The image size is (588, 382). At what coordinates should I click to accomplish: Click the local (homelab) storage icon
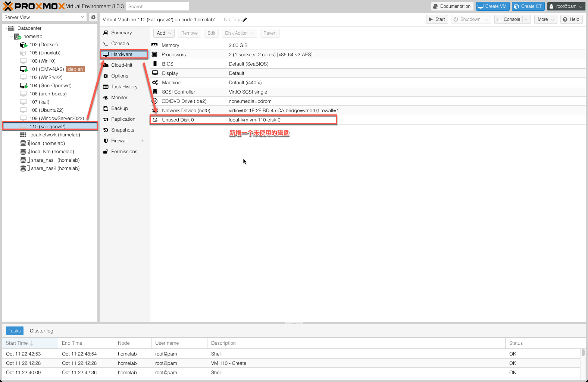[x=25, y=143]
